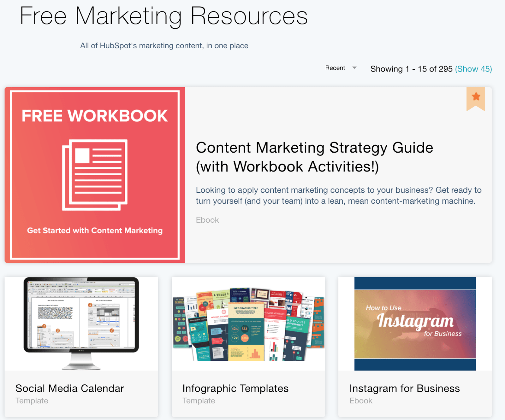Image resolution: width=505 pixels, height=420 pixels.
Task: Click the Show 45 link
Action: pos(473,69)
